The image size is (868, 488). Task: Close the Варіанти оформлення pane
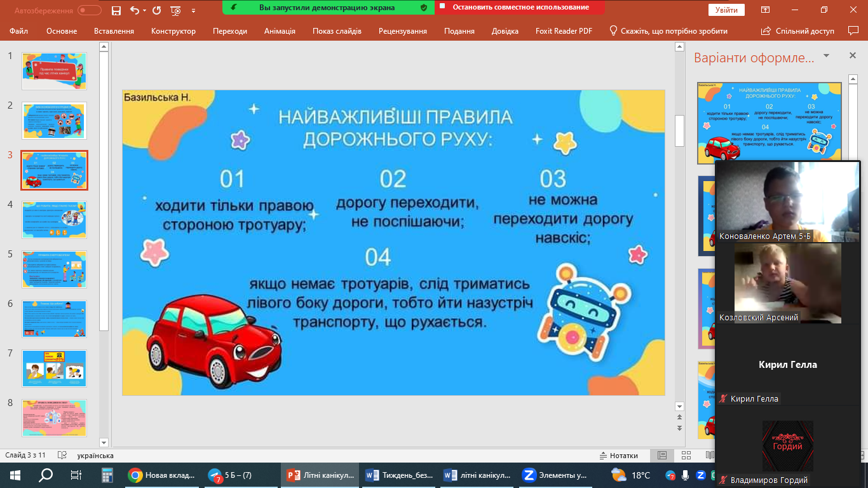[853, 56]
